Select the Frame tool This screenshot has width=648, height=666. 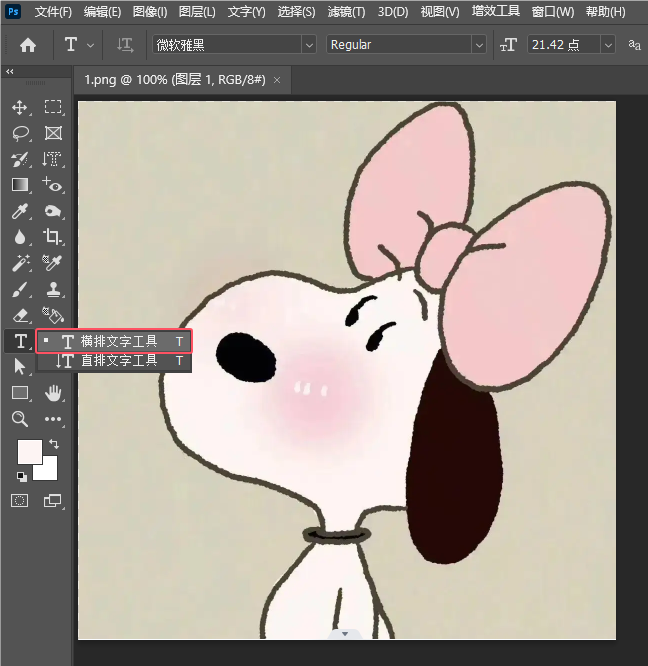53,133
